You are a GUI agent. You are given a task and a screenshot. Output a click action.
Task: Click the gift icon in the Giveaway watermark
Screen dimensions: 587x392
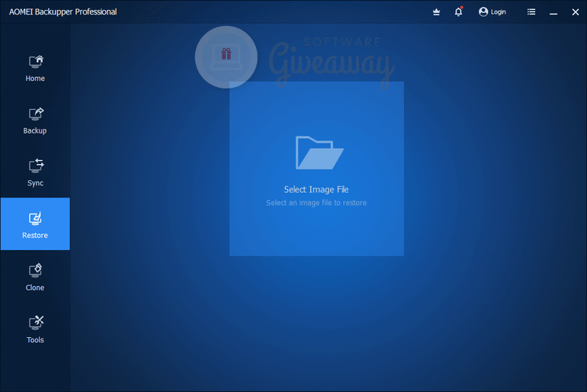(x=226, y=53)
